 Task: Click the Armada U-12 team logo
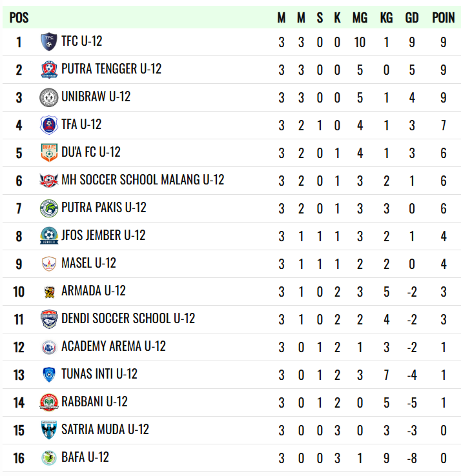tap(49, 292)
